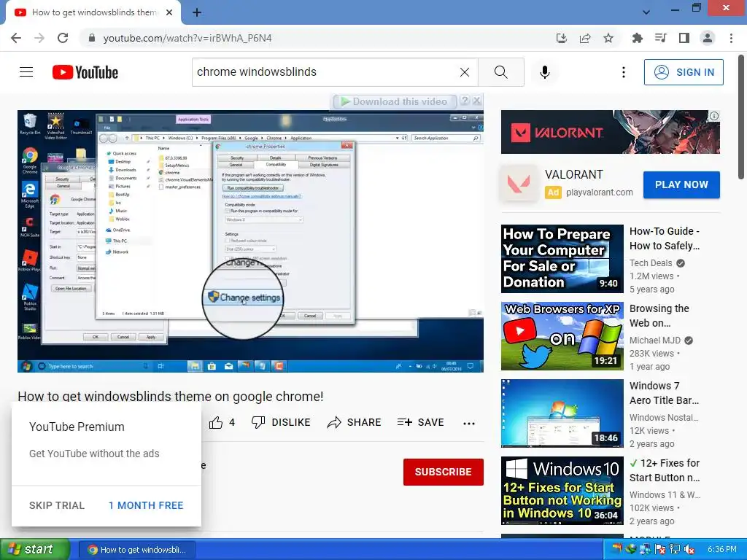Like the video with thumbs up
This screenshot has height=560, width=747.
(222, 422)
